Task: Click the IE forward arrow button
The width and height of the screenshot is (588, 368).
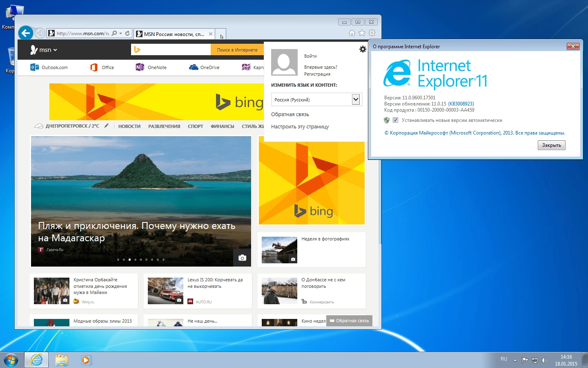Action: 40,33
